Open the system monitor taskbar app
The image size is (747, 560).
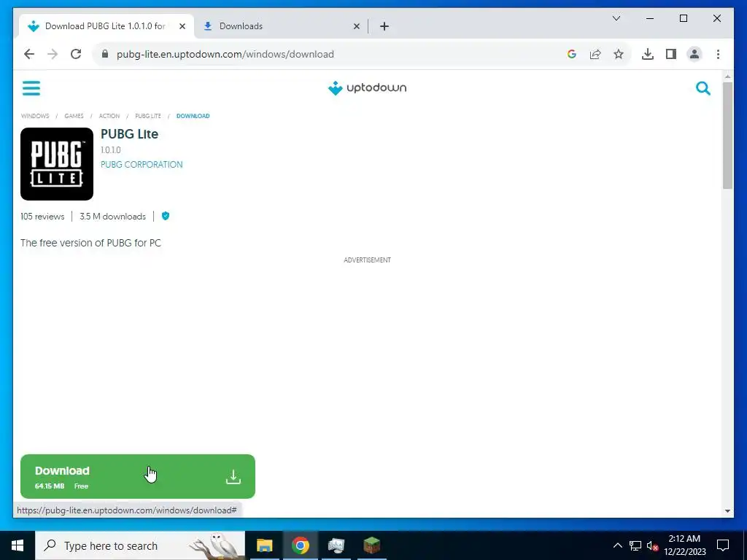click(336, 545)
